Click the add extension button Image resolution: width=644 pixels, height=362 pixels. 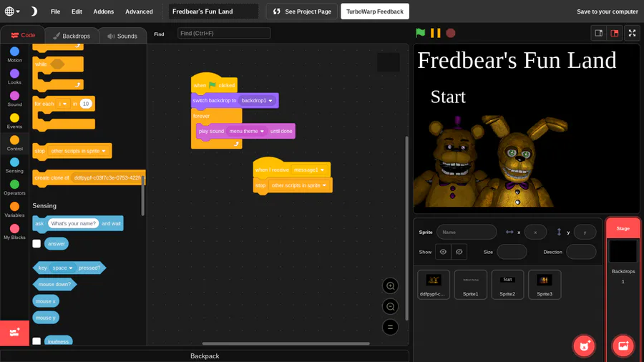[14, 333]
